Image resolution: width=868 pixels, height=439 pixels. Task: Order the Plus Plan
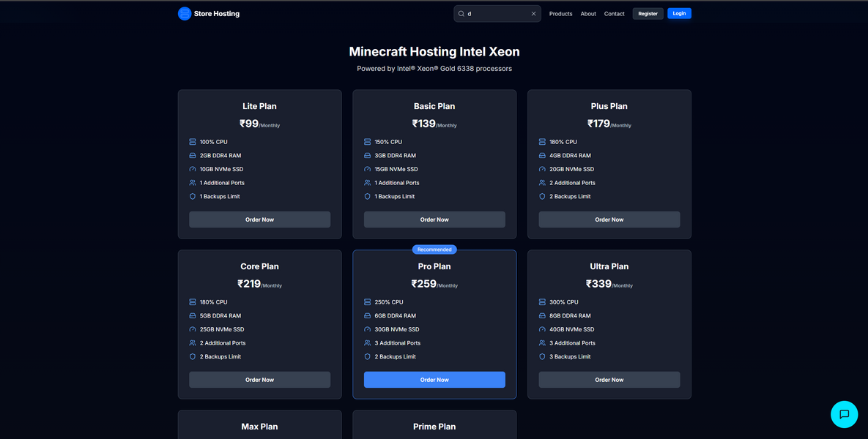[x=609, y=219]
